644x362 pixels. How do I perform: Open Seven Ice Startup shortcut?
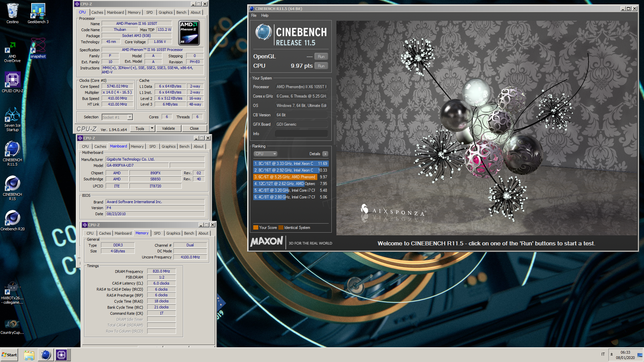tap(12, 119)
